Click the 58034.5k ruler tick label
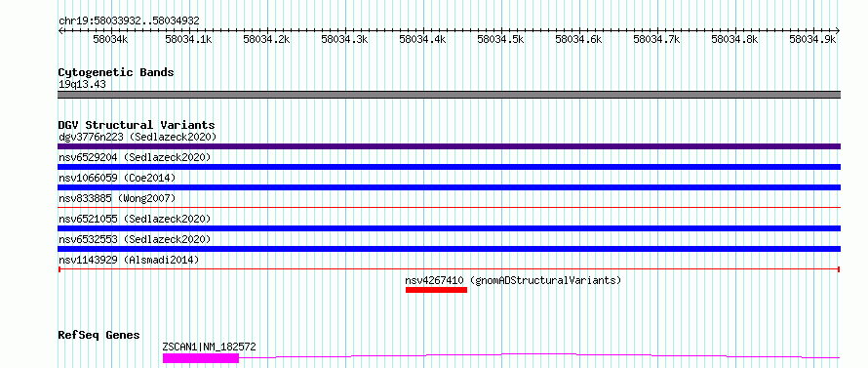Screen dimensions: 868x368 tap(501, 39)
